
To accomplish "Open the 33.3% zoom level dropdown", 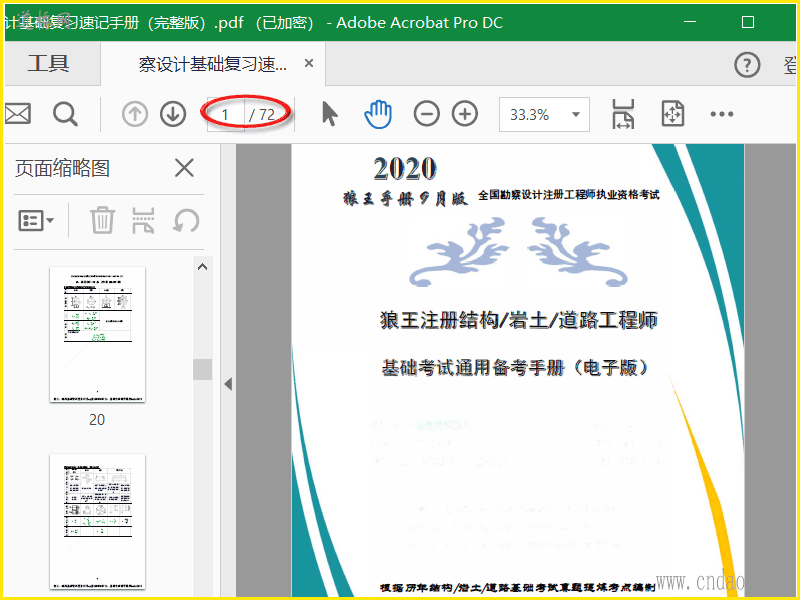I will coord(544,114).
